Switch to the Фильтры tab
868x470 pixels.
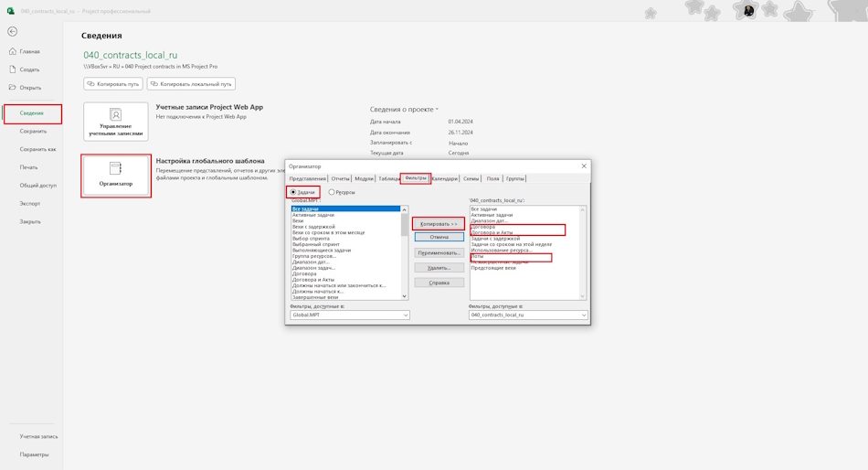pos(415,178)
